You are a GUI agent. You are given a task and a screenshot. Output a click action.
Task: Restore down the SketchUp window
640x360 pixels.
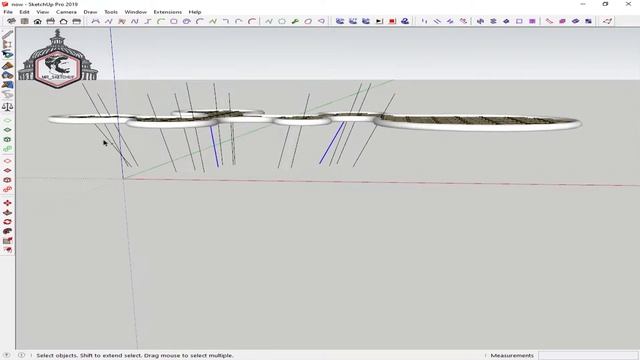pos(605,4)
